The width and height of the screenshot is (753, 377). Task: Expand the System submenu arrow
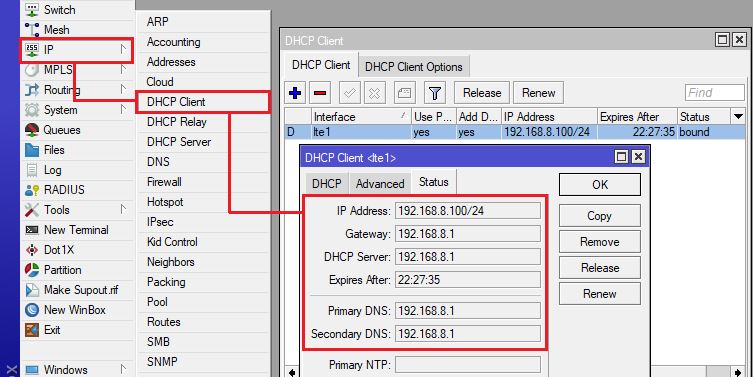[x=124, y=109]
